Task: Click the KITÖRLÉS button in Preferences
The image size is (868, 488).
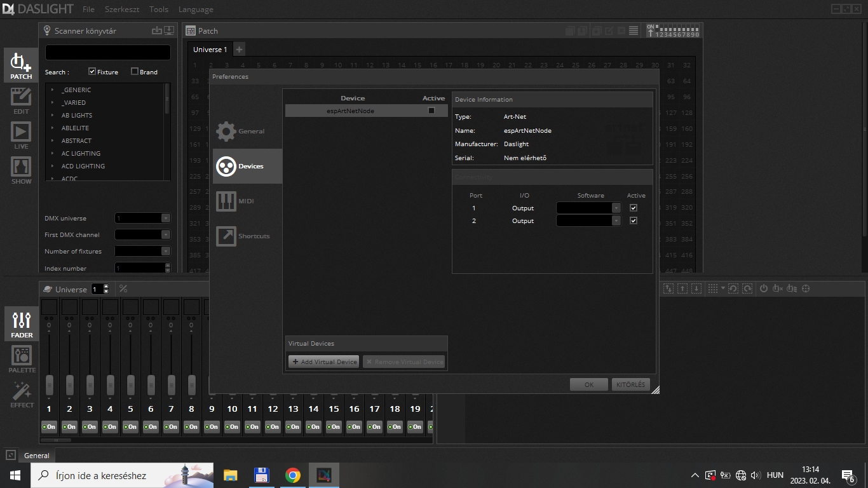Action: coord(630,384)
